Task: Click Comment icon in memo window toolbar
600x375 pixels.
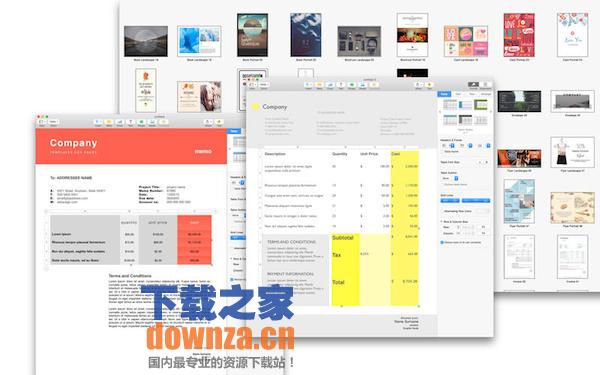Action: pos(164,122)
